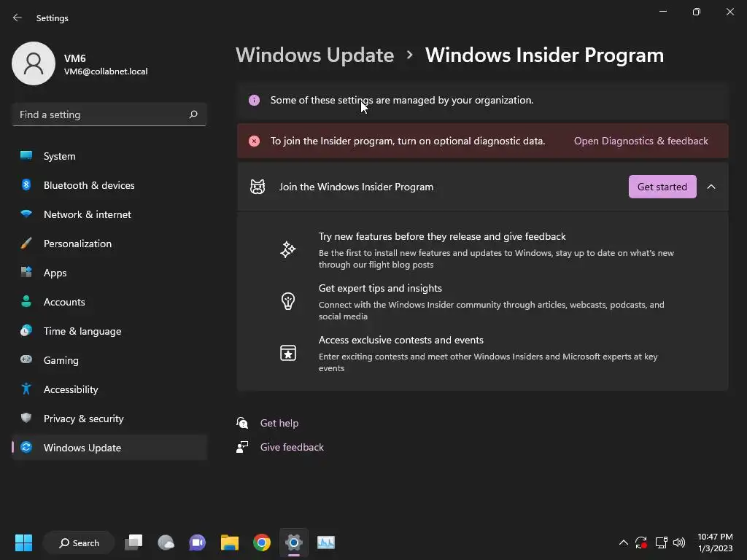Open the VM6 user profile avatar
This screenshot has width=747, height=560.
34,63
